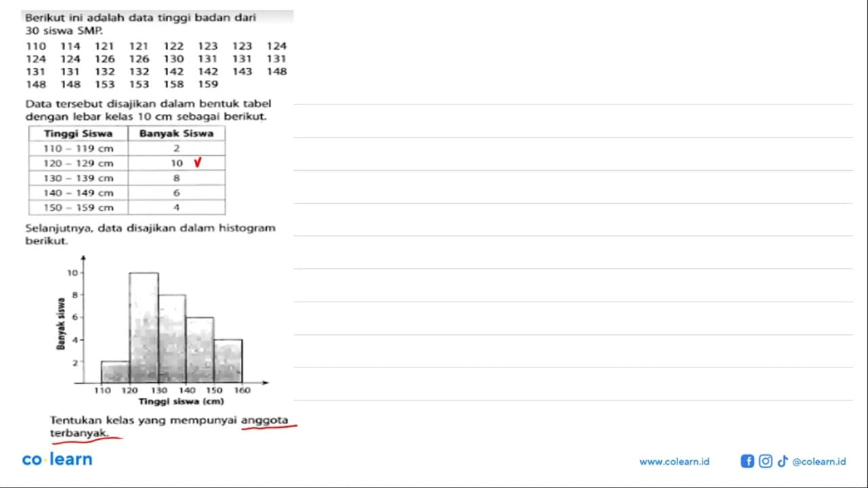Click the histogram bar between 130 and 140
Viewport: 868px width, 488px height.
[x=172, y=339]
